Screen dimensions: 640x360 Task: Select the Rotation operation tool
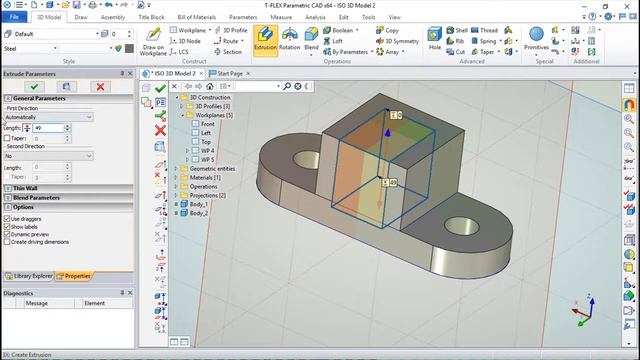click(x=289, y=40)
